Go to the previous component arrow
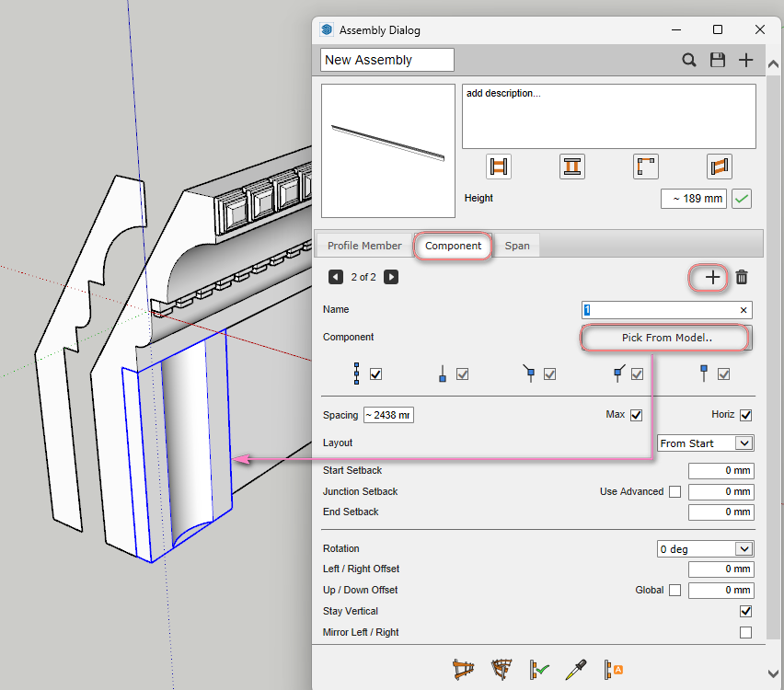The height and width of the screenshot is (690, 784). coord(336,277)
